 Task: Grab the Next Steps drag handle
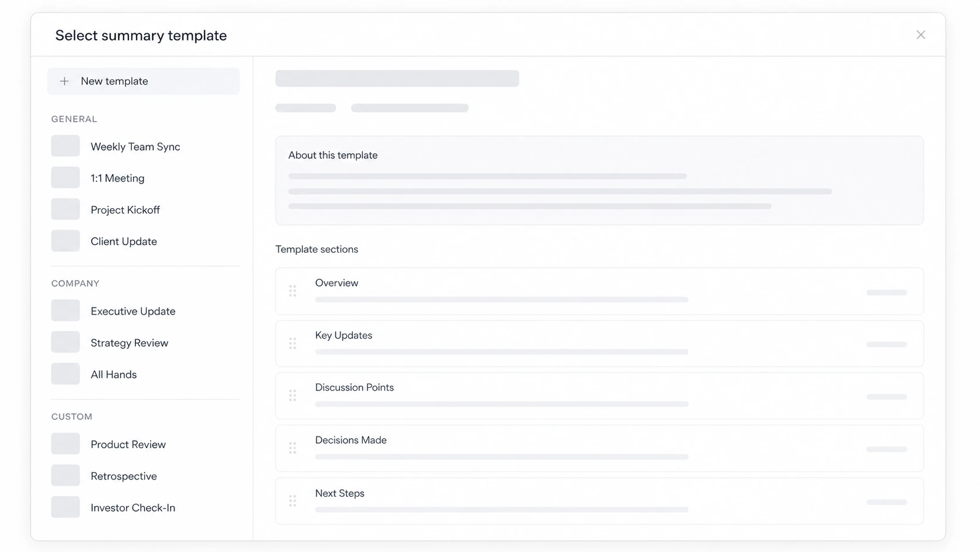coord(292,501)
